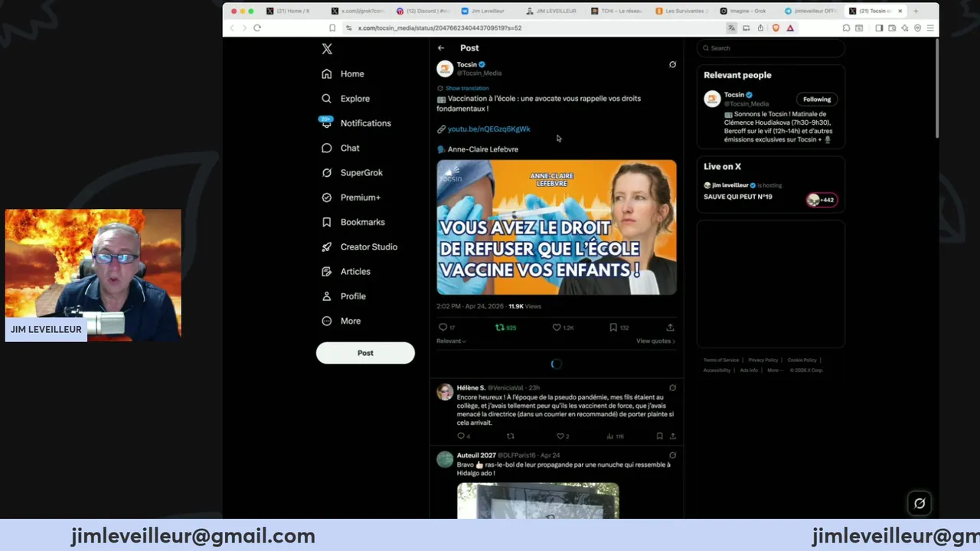Open Notifications in the sidebar
Viewport: 980px width, 551px height.
[356, 123]
